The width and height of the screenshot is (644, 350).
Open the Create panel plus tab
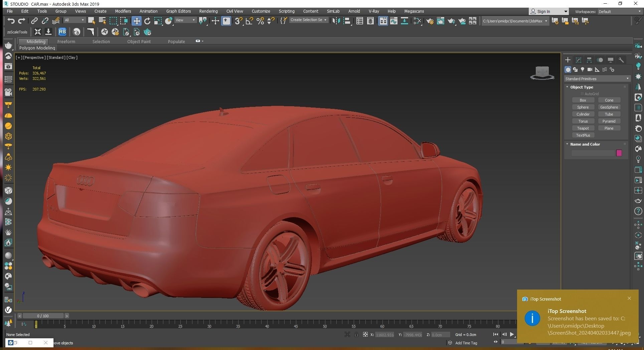tap(568, 60)
